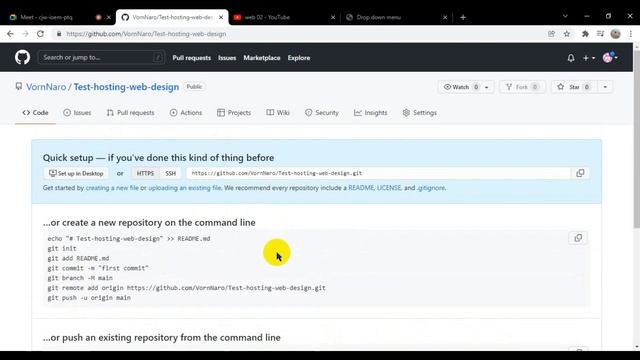Viewport: 640px width, 360px height.
Task: Open the Watch notifications dropdown
Action: 466,87
